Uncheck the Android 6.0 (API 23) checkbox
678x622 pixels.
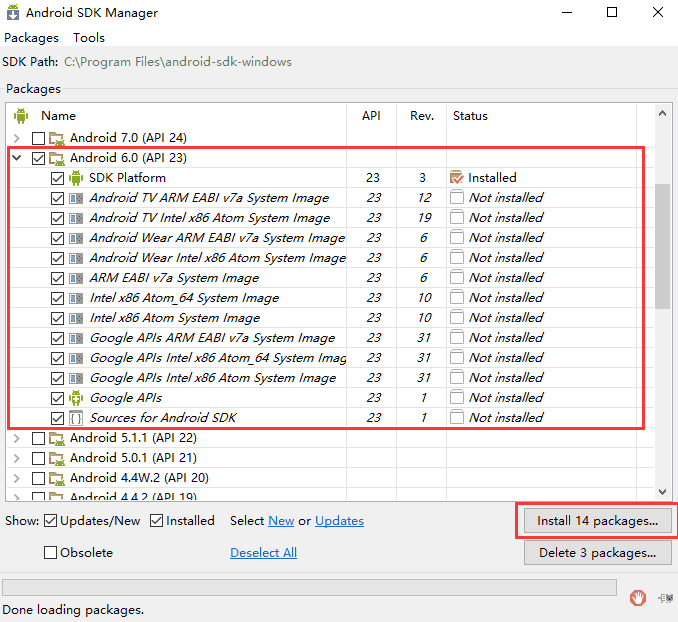tap(38, 158)
